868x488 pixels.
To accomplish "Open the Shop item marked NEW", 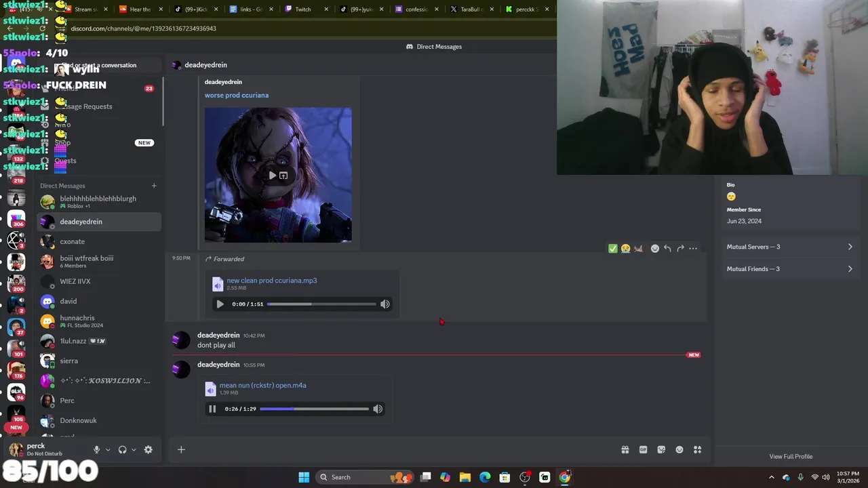I will (x=99, y=143).
